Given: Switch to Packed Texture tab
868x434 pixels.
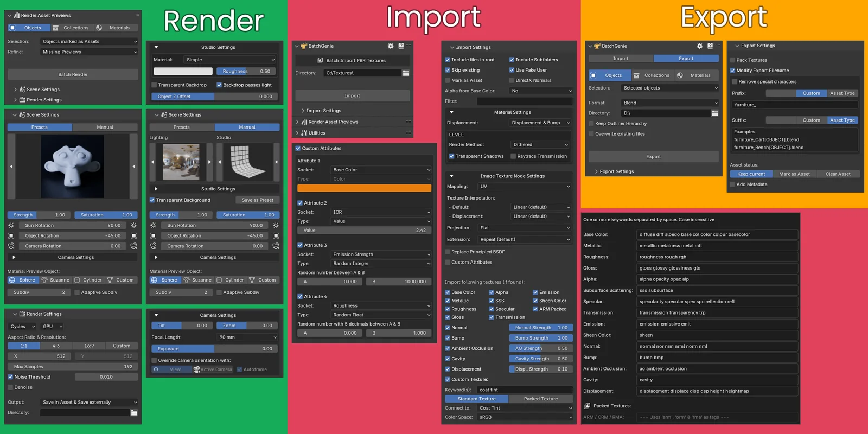Looking at the screenshot, I should [x=540, y=399].
